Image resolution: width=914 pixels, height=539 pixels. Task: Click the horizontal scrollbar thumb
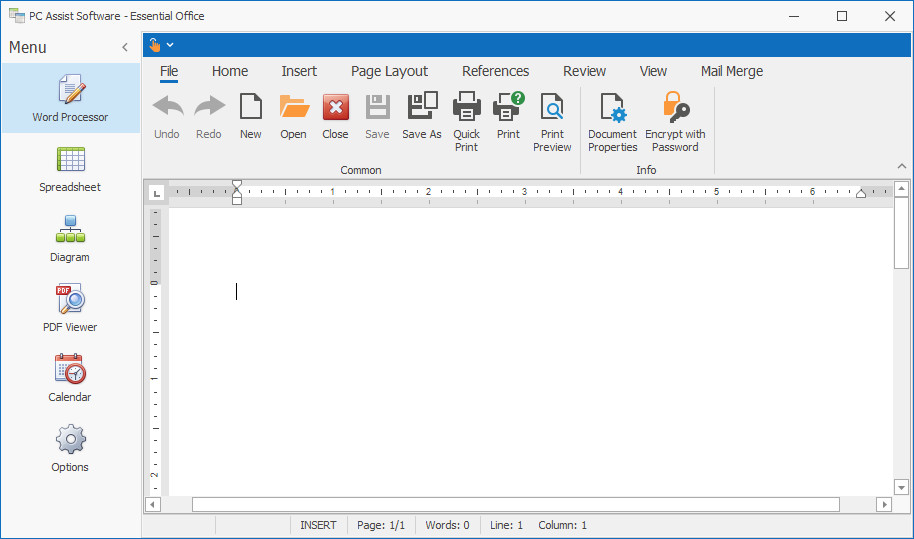click(516, 505)
